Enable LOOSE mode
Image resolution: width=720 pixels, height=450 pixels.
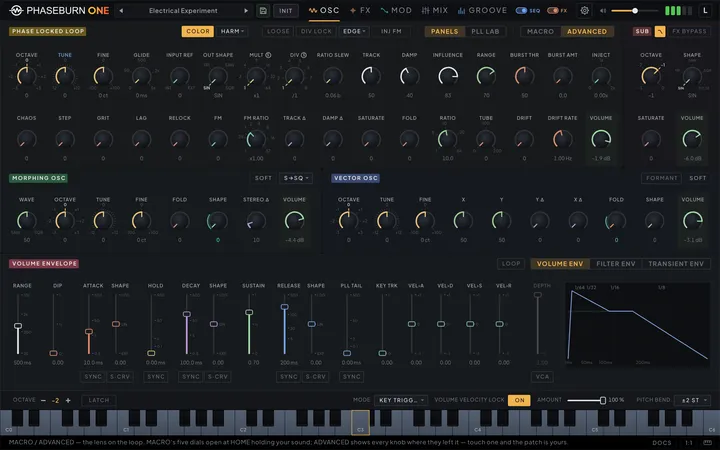(278, 31)
